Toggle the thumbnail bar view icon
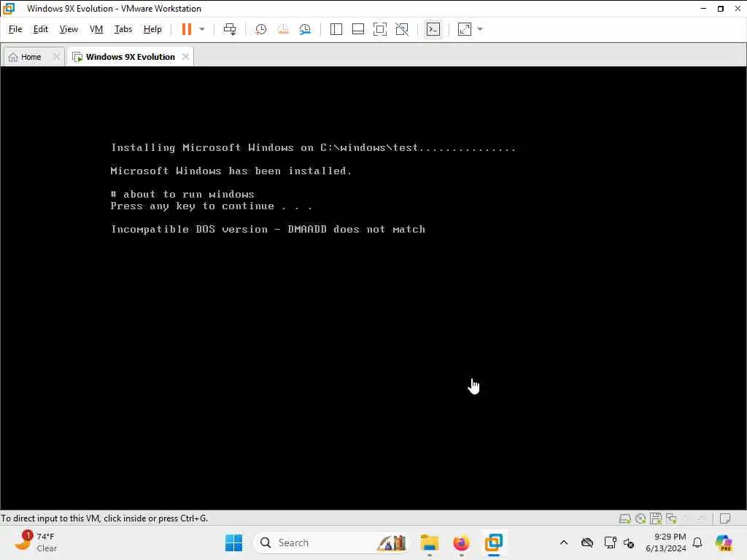Image resolution: width=747 pixels, height=560 pixels. tap(357, 29)
